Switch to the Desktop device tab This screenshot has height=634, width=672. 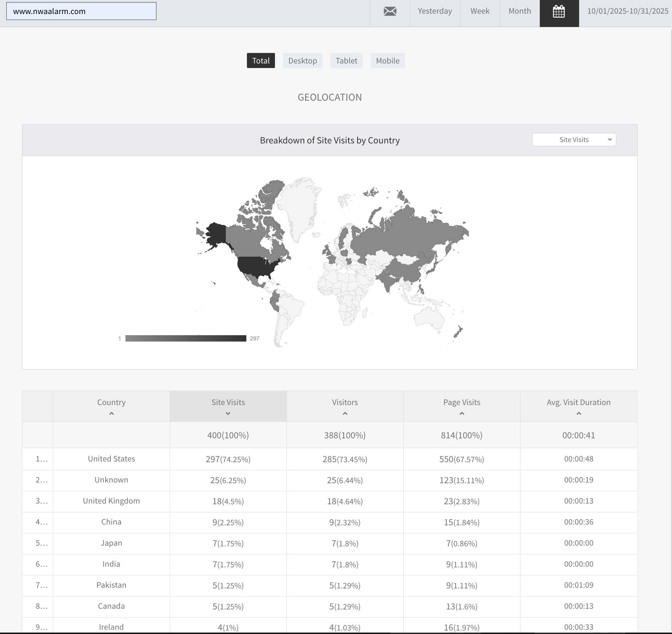[303, 61]
